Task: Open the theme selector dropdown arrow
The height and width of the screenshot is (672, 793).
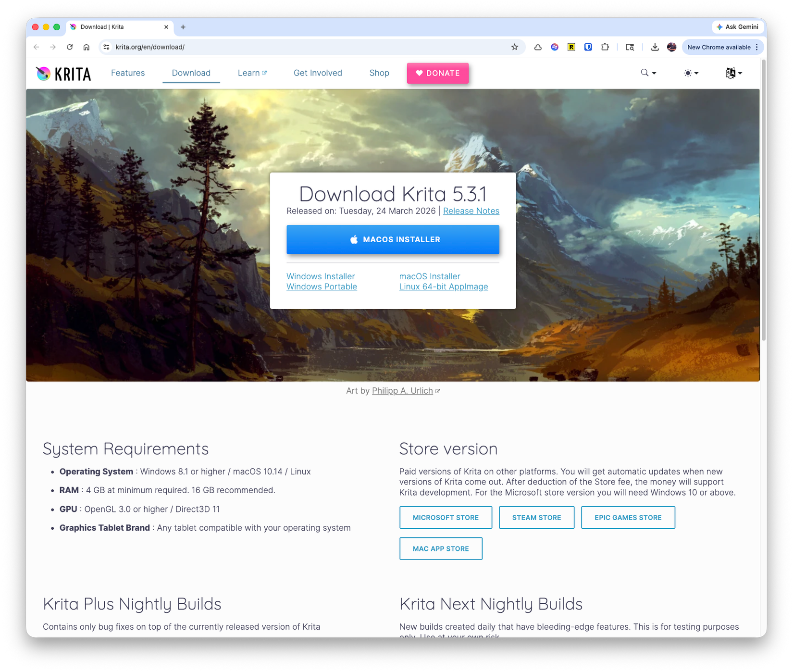Action: (x=695, y=73)
